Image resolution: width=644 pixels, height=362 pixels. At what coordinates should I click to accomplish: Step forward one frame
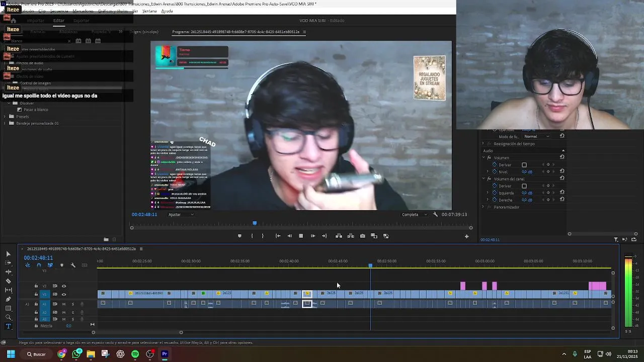click(x=313, y=236)
